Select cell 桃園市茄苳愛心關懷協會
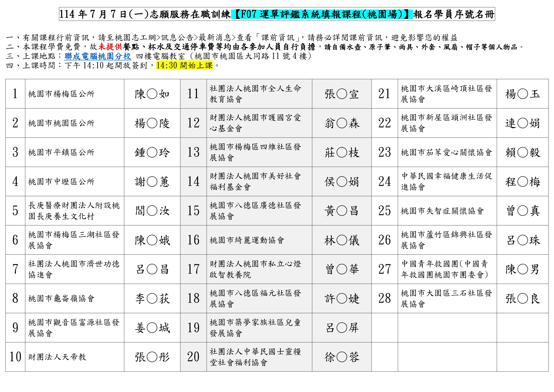554x392 pixels. (x=447, y=152)
